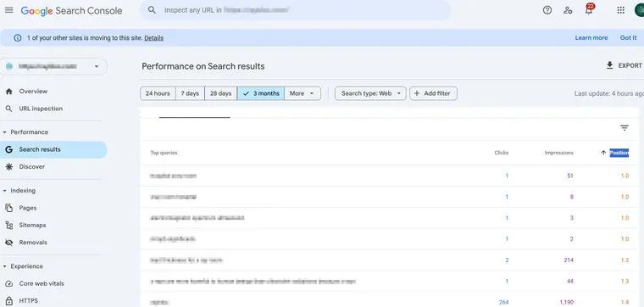Click the 214 impressions value
The width and height of the screenshot is (644, 307).
[569, 260]
